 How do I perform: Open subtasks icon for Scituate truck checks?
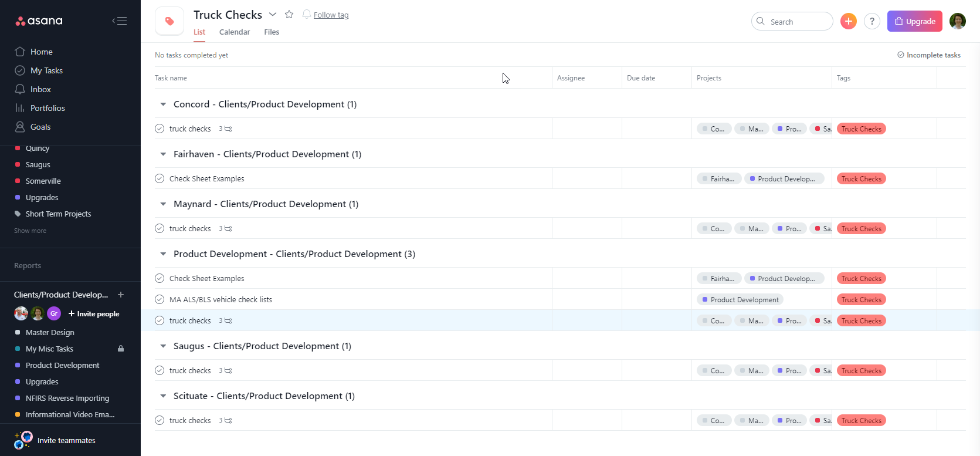click(x=228, y=420)
